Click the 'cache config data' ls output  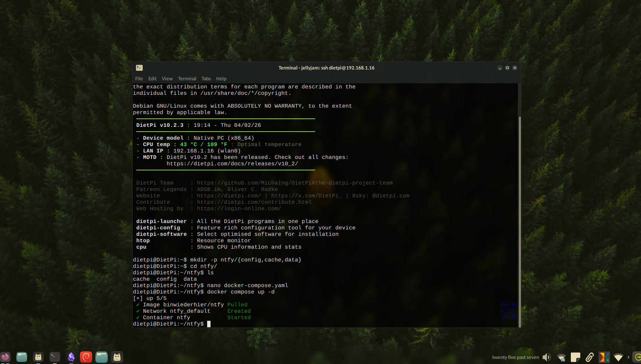tap(165, 279)
